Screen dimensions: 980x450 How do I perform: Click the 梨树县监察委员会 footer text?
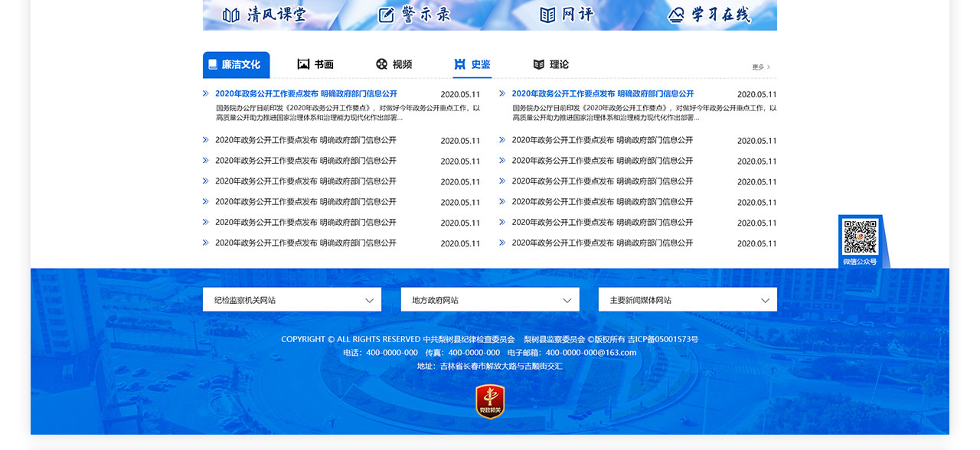[554, 339]
